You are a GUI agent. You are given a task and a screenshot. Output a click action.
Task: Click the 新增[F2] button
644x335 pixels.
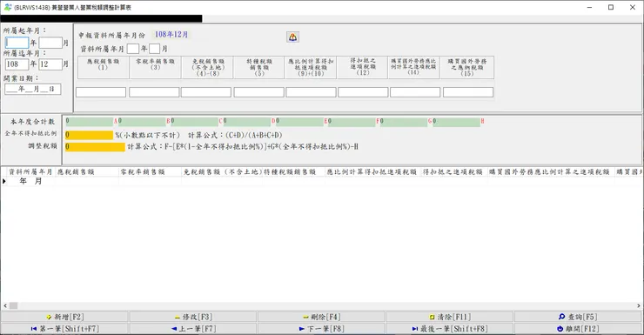[x=64, y=317]
